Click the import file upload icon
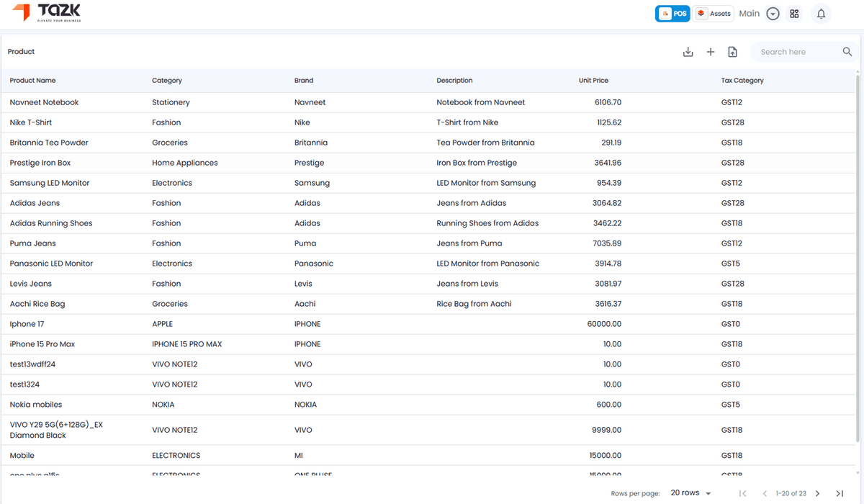This screenshot has height=504, width=864. tap(732, 52)
